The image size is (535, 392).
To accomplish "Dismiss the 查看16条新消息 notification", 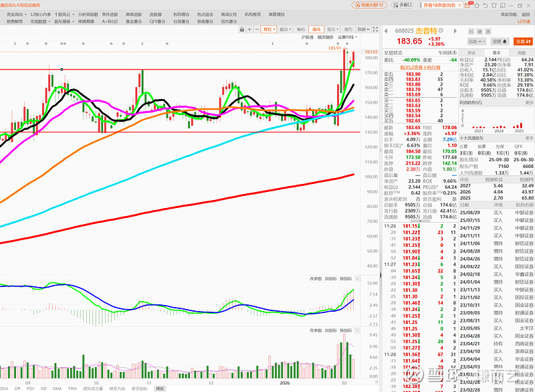I will point(459,5).
